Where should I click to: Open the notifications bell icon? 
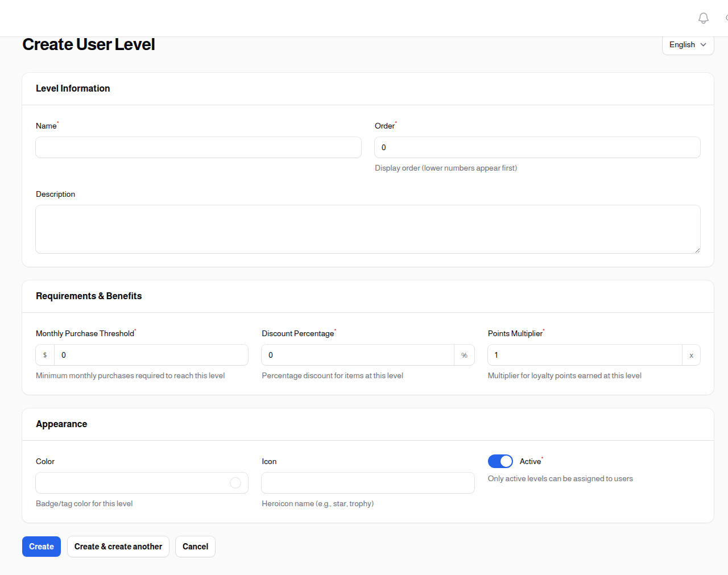click(703, 18)
